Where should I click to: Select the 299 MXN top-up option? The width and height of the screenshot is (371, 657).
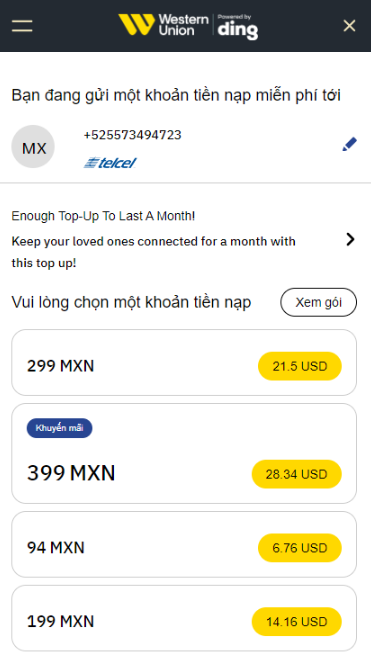click(x=184, y=362)
